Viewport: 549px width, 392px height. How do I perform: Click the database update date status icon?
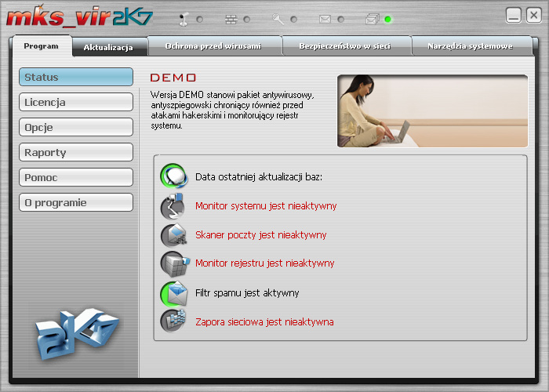click(x=174, y=176)
